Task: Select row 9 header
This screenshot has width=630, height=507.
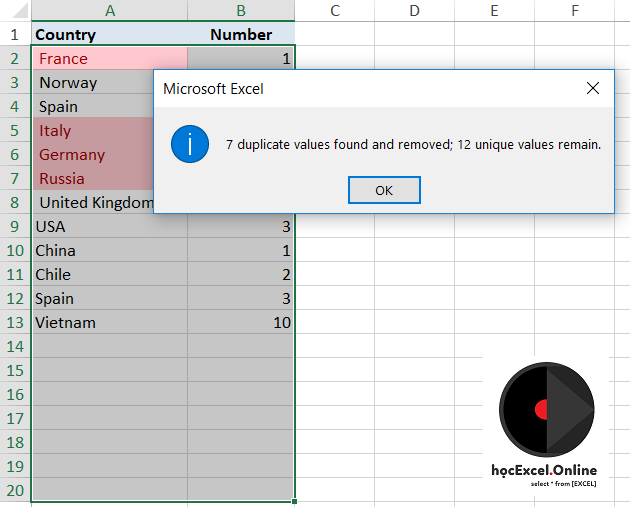Action: coord(15,226)
